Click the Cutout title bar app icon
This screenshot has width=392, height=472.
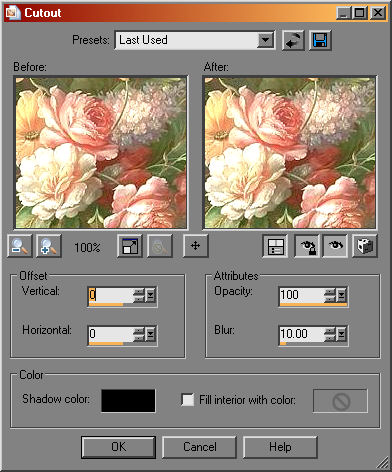13,13
